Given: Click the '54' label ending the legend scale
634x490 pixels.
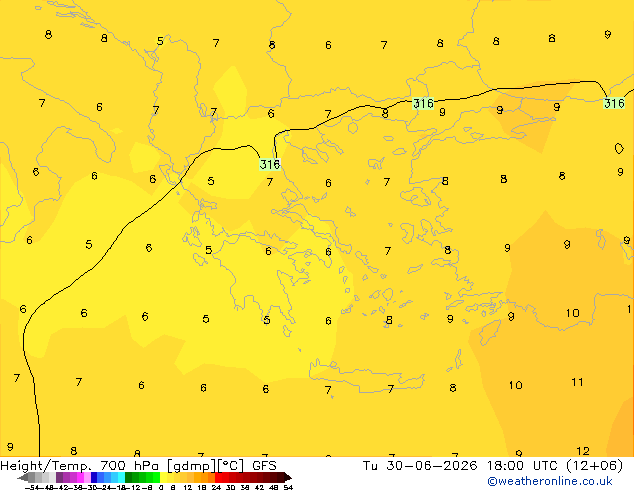Looking at the screenshot, I should (x=288, y=487).
